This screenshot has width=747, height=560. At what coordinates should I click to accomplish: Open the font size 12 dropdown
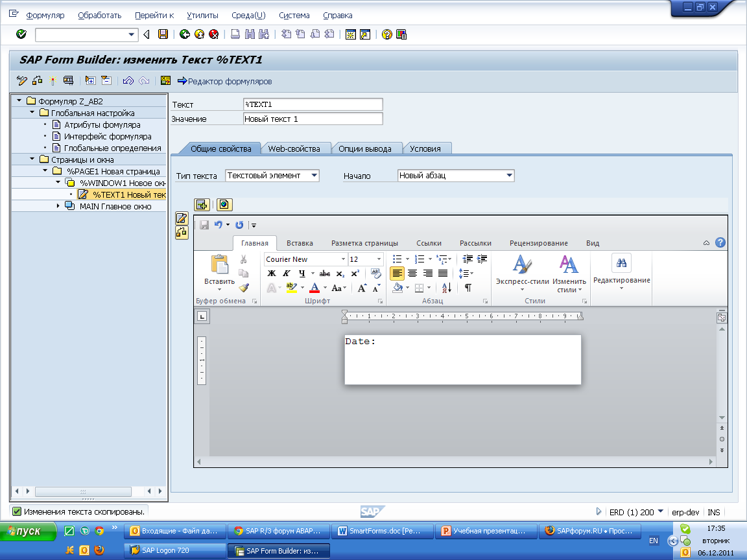tap(379, 259)
